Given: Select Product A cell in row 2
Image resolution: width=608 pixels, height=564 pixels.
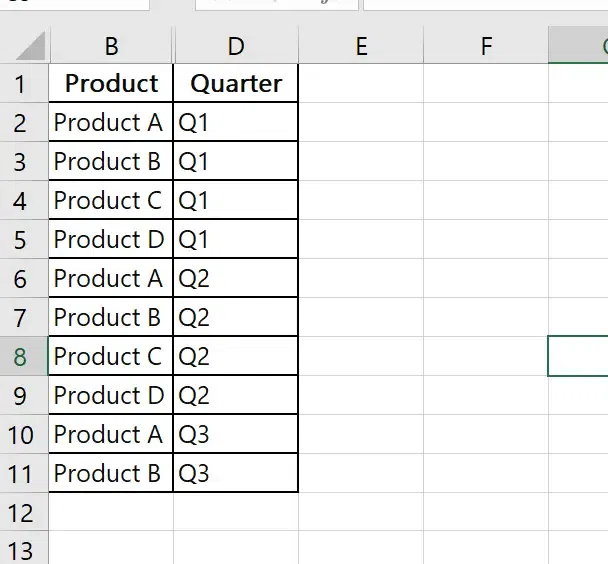Looking at the screenshot, I should [111, 123].
